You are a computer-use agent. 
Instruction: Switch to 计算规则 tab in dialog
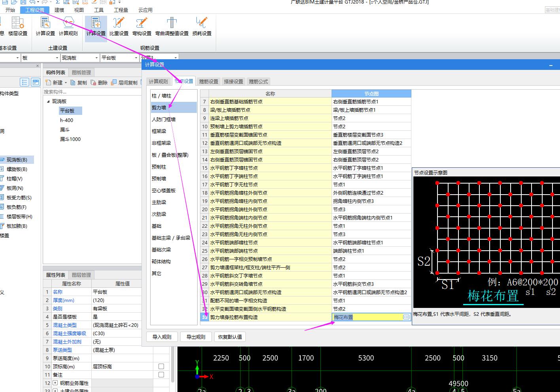[x=158, y=81]
